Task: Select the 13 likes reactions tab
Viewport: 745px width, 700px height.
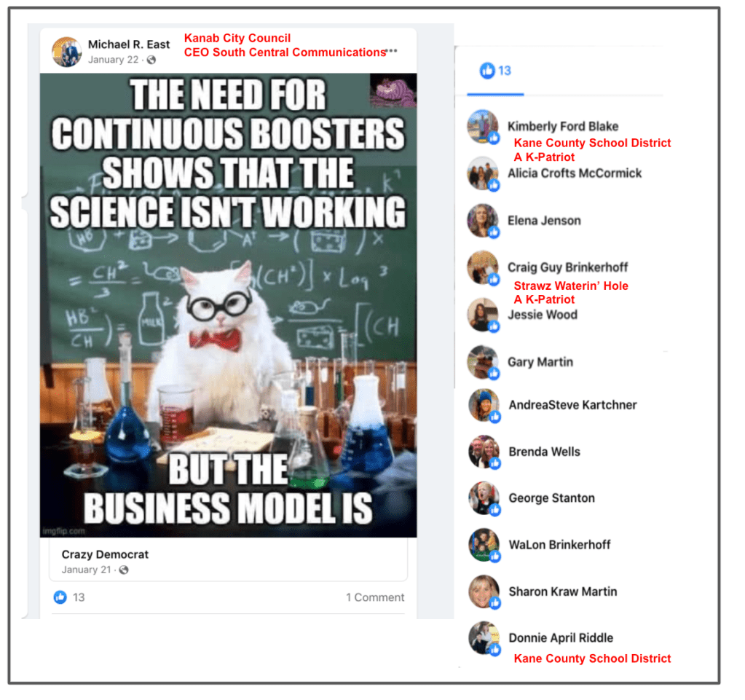Action: pos(495,71)
